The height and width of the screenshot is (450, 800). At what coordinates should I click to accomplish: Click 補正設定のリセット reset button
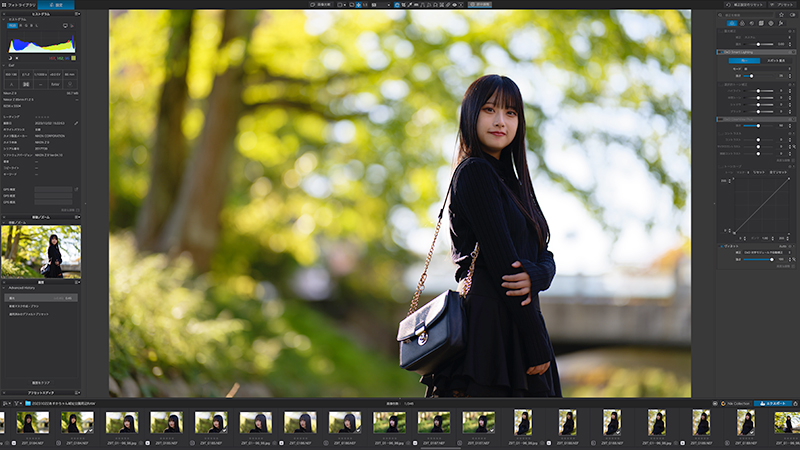tap(744, 5)
